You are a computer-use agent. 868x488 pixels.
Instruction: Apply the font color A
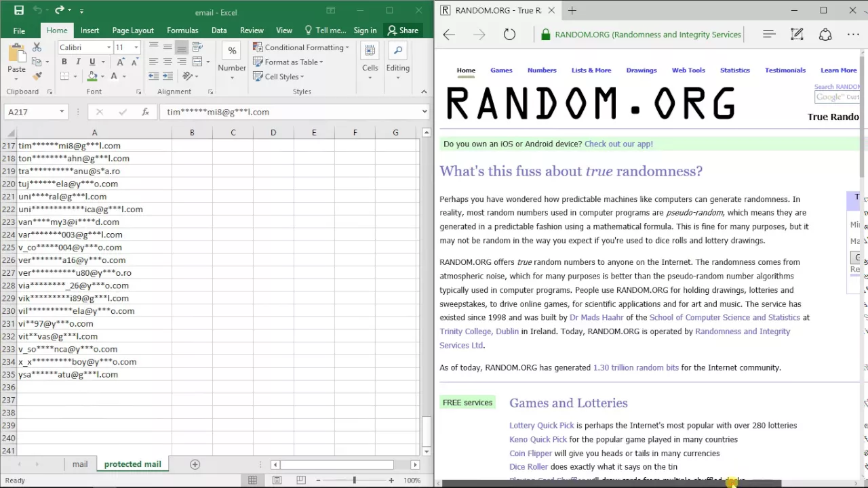pyautogui.click(x=114, y=77)
